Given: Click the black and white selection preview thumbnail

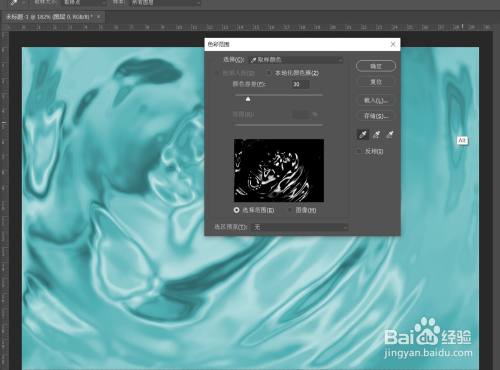Looking at the screenshot, I should (279, 170).
